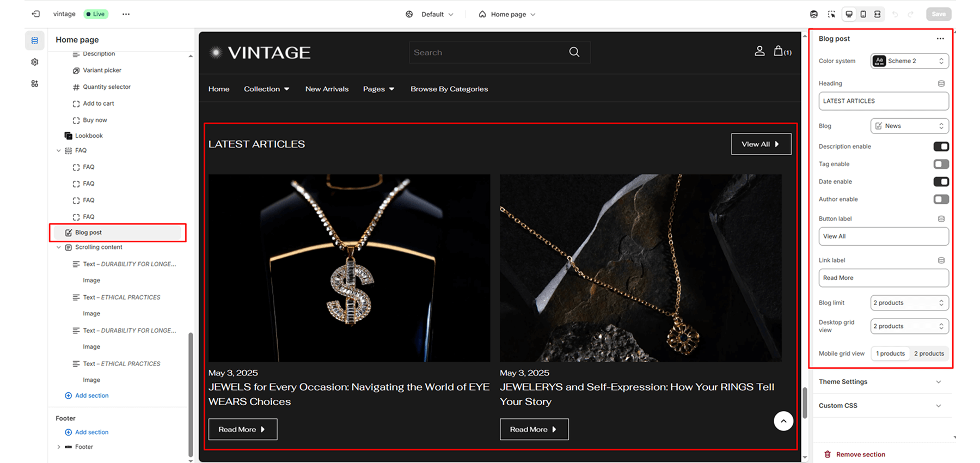Click Read More under EYE WEARS article
The height and width of the screenshot is (463, 980).
[x=243, y=429]
